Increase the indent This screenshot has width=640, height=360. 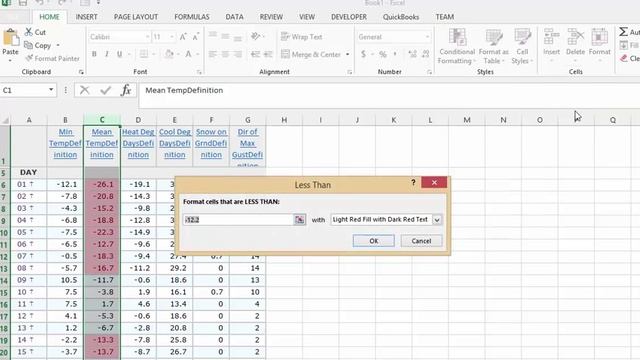click(x=268, y=54)
